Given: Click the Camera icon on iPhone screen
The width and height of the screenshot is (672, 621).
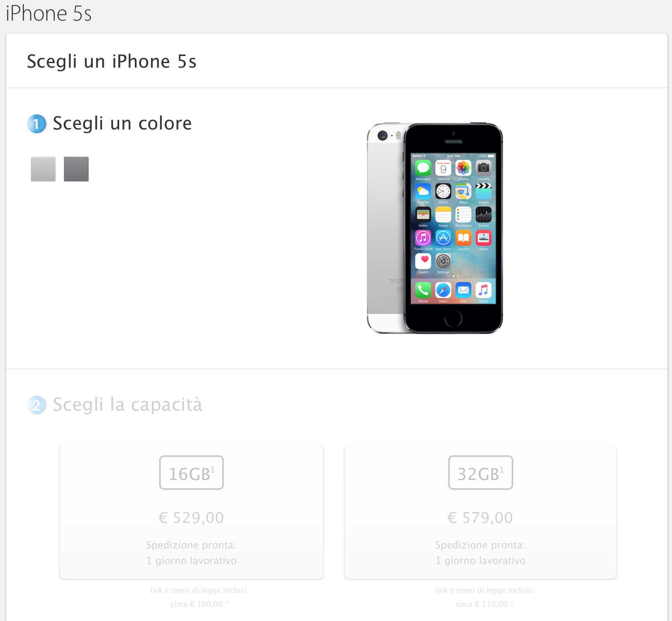Looking at the screenshot, I should point(484,168).
